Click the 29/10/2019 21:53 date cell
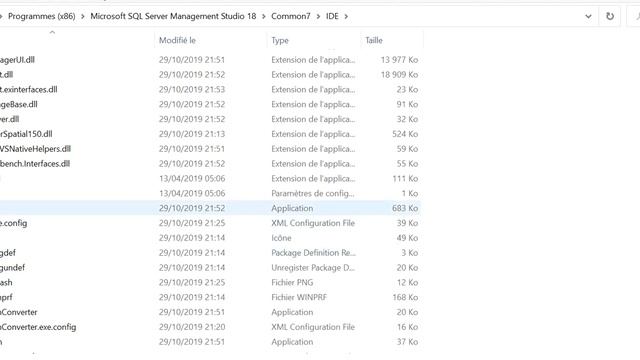The width and height of the screenshot is (640, 360). 192,89
